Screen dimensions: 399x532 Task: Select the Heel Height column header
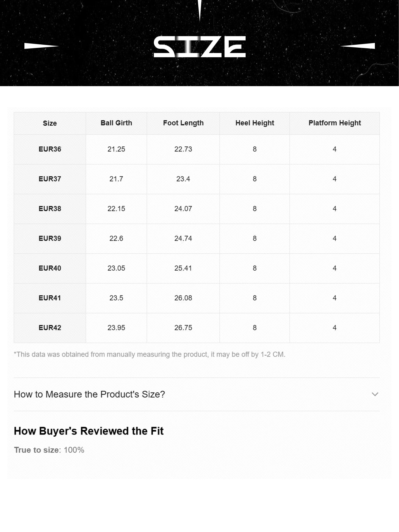(x=255, y=123)
